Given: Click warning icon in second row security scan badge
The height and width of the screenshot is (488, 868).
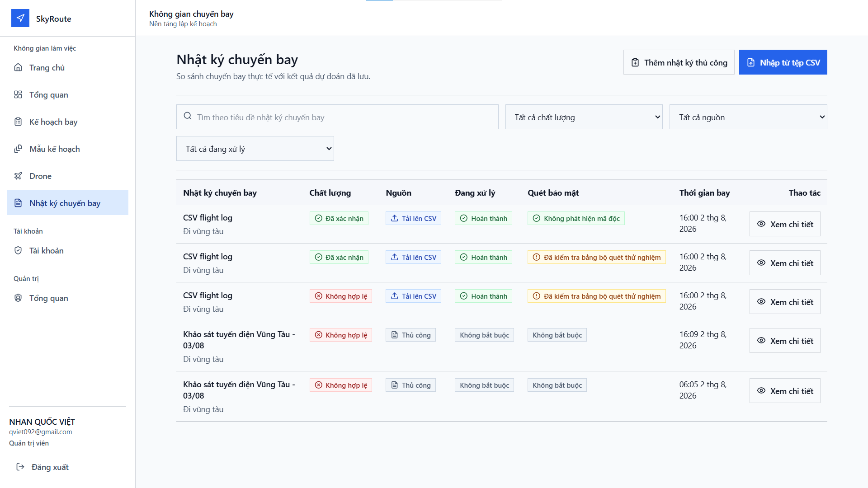Looking at the screenshot, I should pyautogui.click(x=537, y=257).
